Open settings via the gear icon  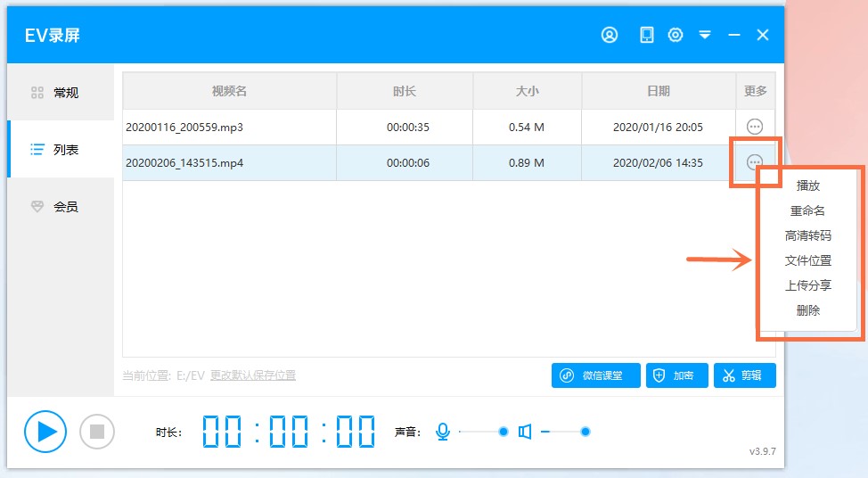click(676, 35)
